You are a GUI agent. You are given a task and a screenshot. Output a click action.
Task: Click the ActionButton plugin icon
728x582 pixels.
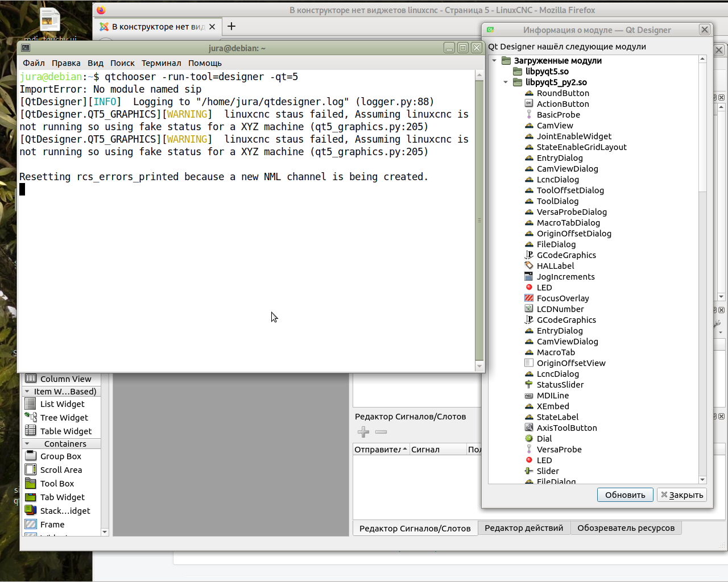click(529, 104)
